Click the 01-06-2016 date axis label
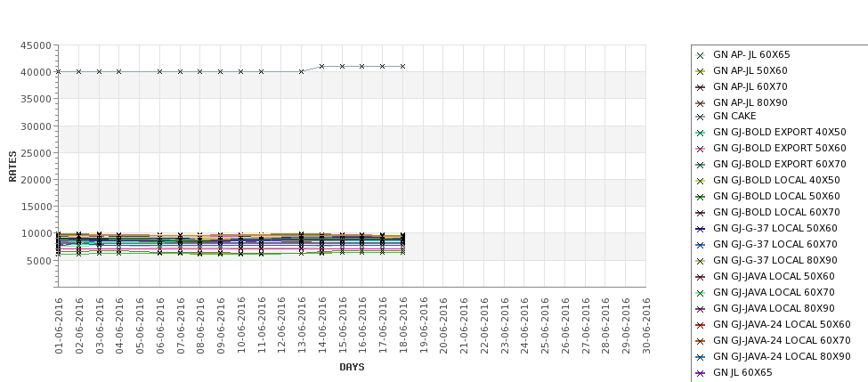This screenshot has width=868, height=382. tap(59, 326)
